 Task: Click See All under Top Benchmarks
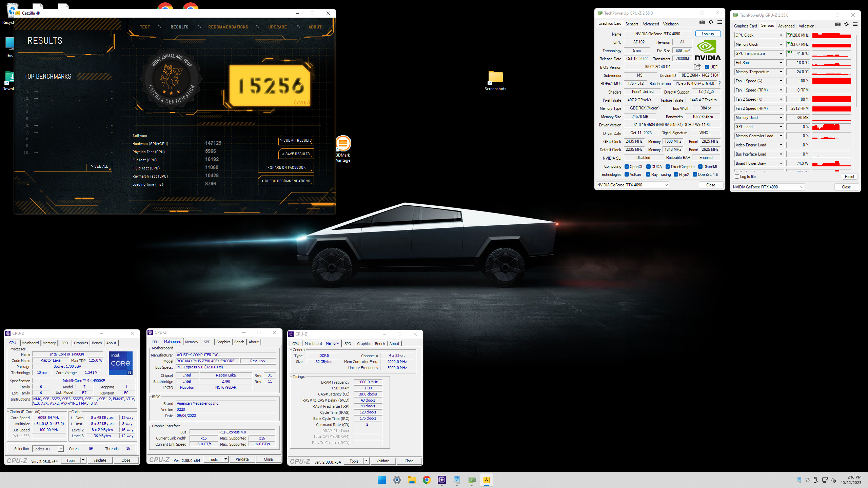(99, 166)
